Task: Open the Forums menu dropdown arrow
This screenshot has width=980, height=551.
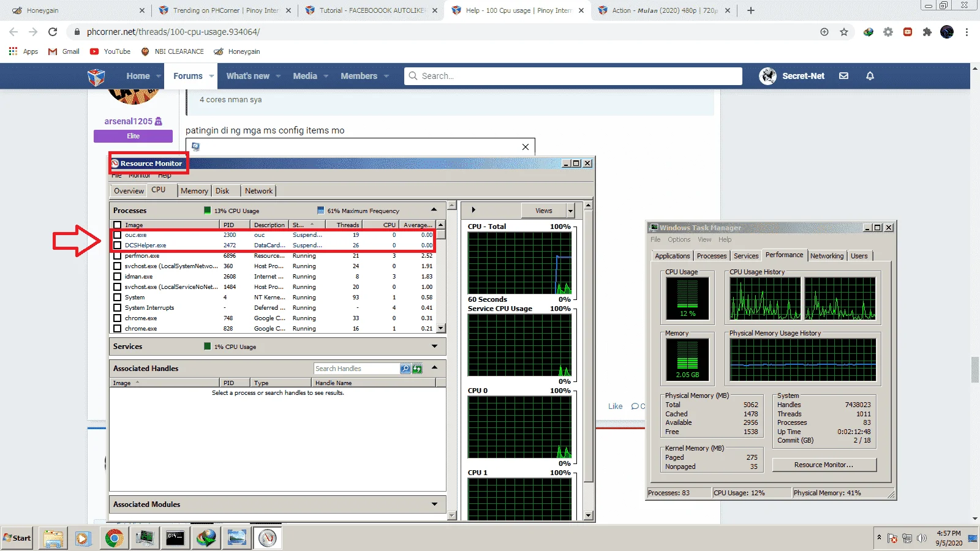Action: pyautogui.click(x=211, y=77)
